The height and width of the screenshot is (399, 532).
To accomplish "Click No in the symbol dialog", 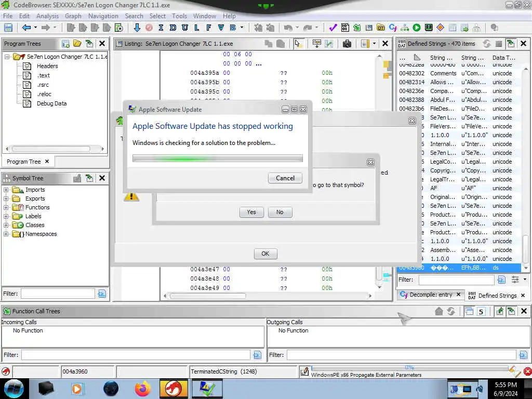I will click(x=280, y=212).
